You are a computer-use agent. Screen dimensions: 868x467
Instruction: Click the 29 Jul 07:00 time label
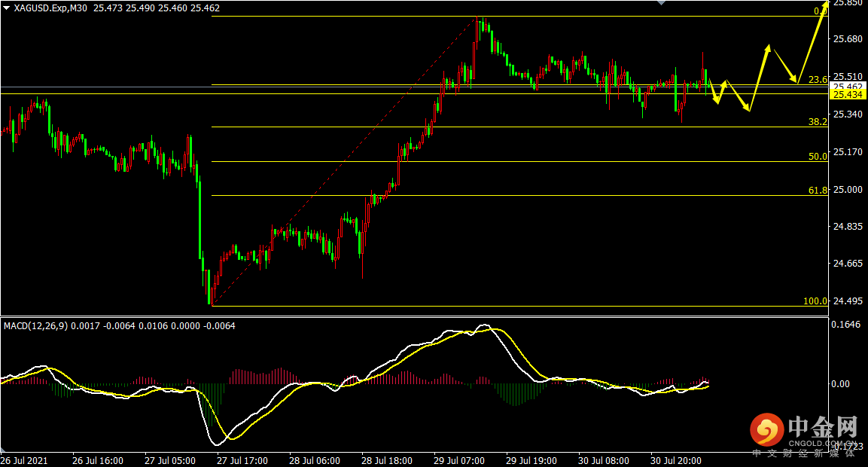tap(459, 461)
